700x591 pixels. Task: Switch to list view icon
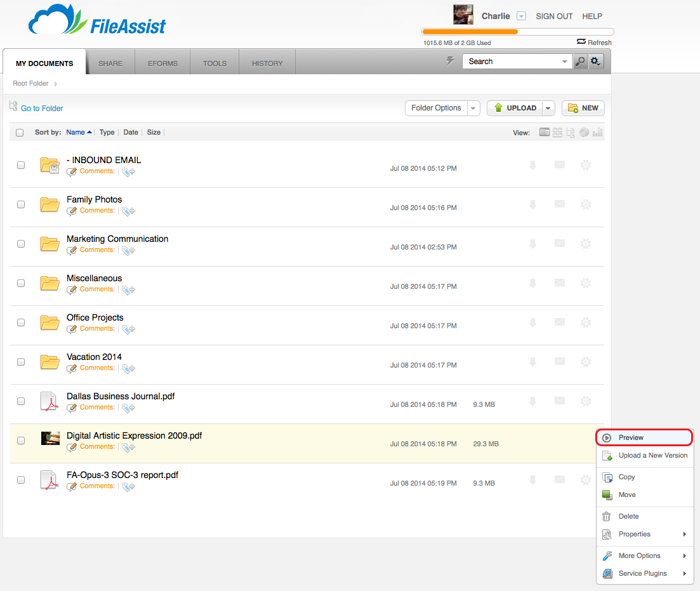pyautogui.click(x=544, y=132)
